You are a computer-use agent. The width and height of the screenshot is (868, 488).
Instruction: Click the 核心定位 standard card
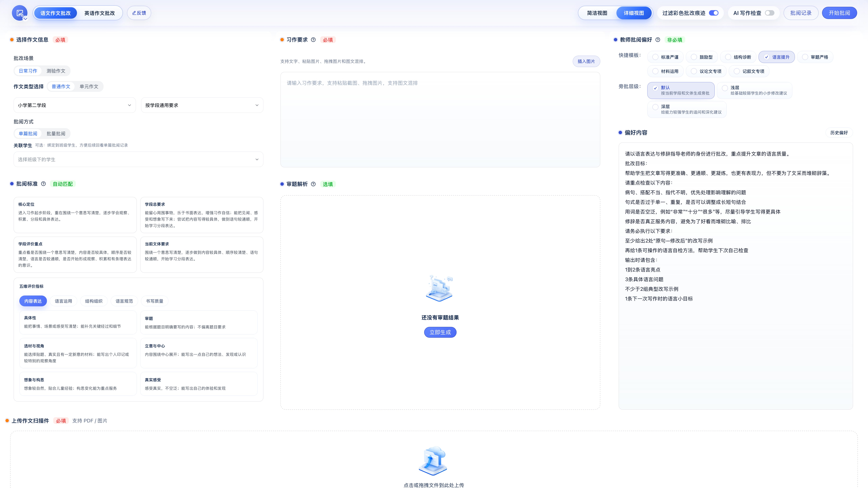(75, 215)
